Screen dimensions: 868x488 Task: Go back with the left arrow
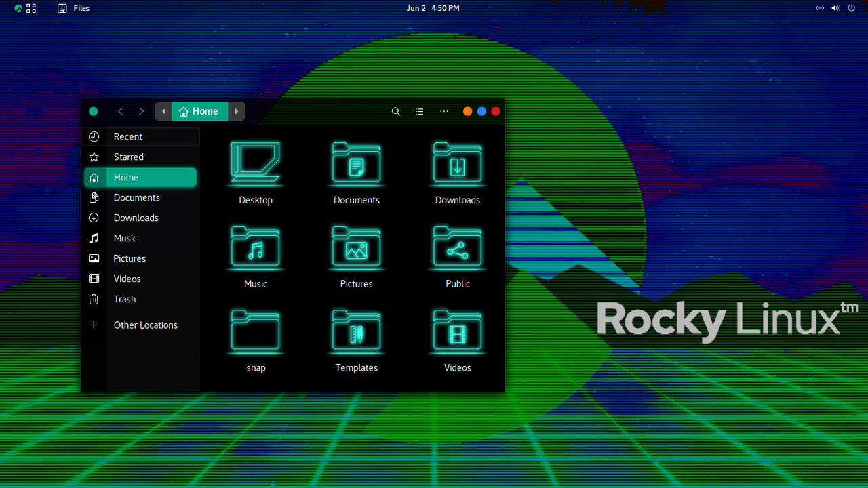pos(121,111)
